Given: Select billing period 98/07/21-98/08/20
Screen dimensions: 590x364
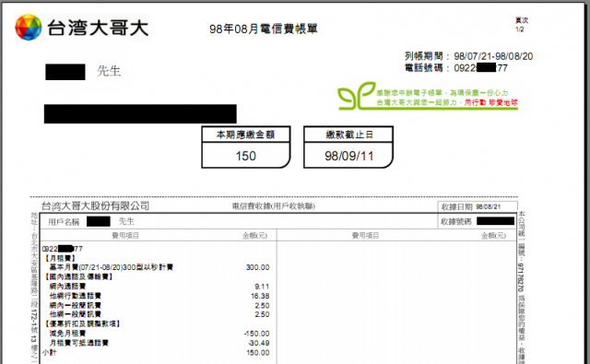Looking at the screenshot, I should pos(493,56).
